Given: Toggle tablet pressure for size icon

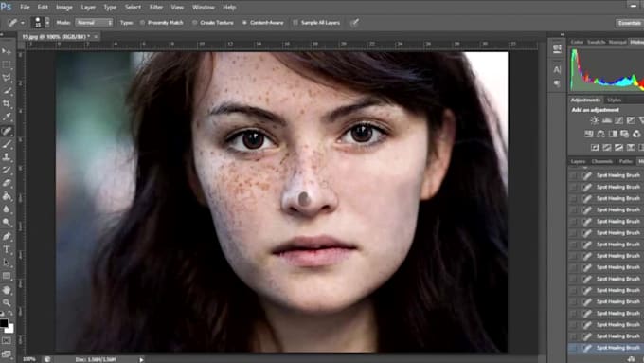Looking at the screenshot, I should coord(354,23).
